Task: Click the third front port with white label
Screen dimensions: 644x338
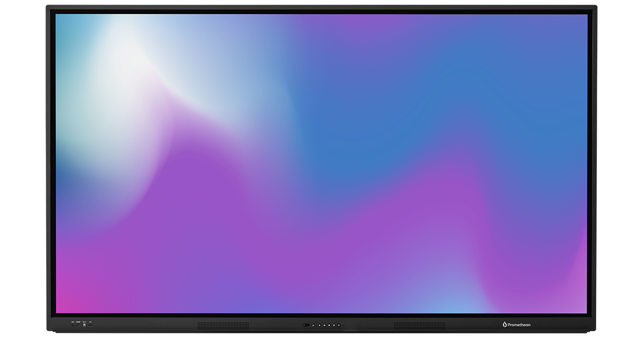Action: tap(84, 325)
